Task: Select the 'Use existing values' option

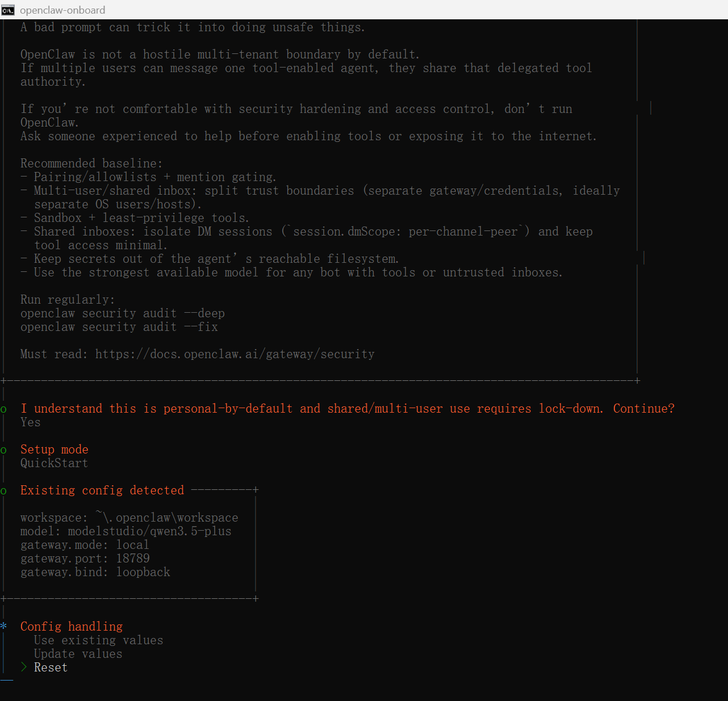Action: [98, 640]
